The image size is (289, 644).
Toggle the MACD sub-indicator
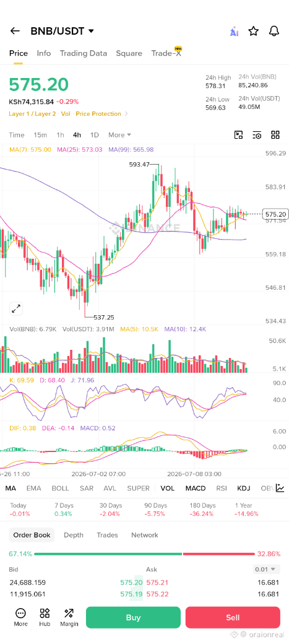(x=196, y=489)
